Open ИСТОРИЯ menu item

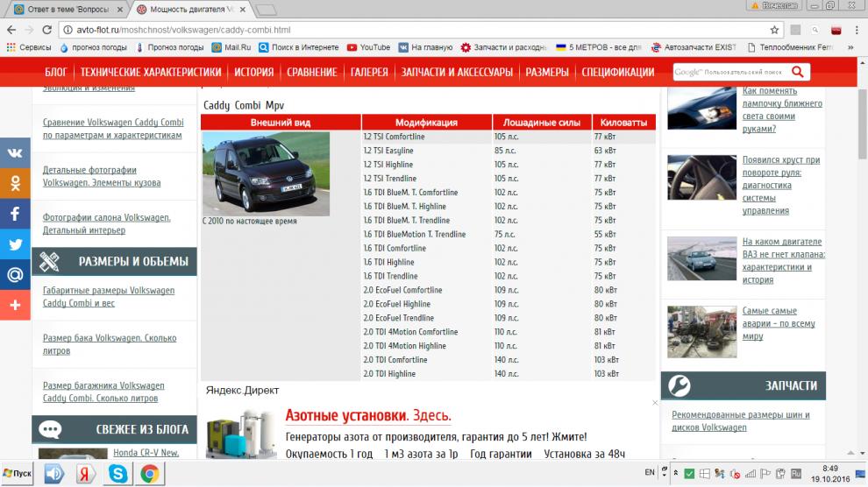253,73
